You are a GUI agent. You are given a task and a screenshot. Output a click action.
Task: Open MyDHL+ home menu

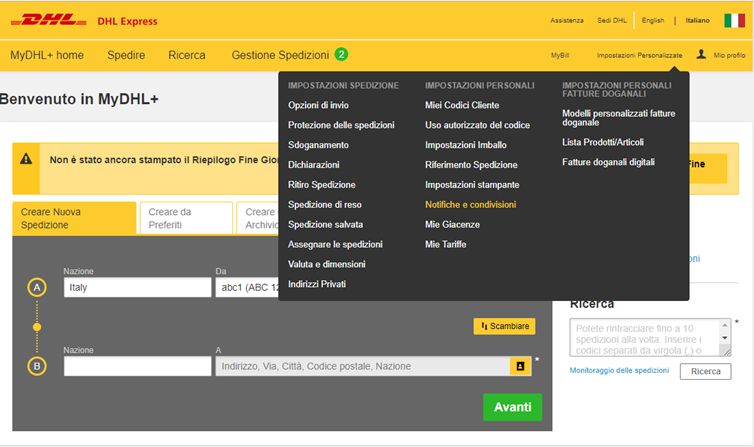47,55
